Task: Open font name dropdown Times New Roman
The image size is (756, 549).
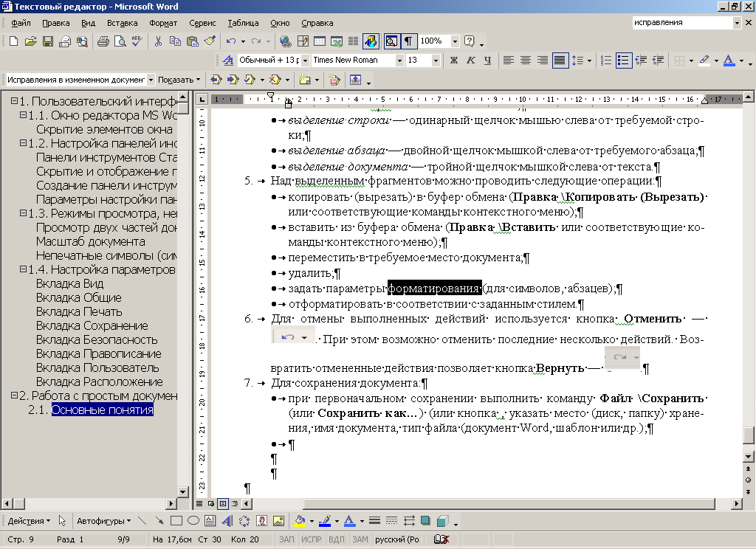Action: pyautogui.click(x=399, y=61)
